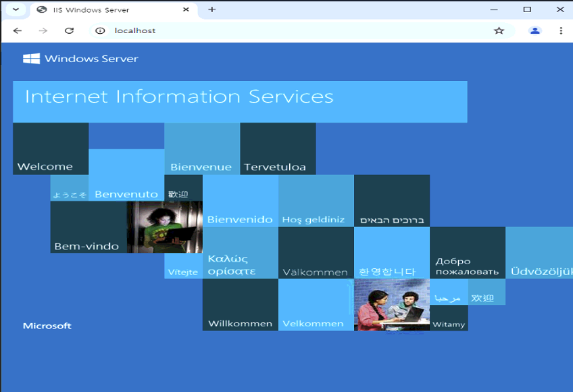The width and height of the screenshot is (573, 392).
Task: Click the Hoş geldiniz tile
Action: pos(316,201)
